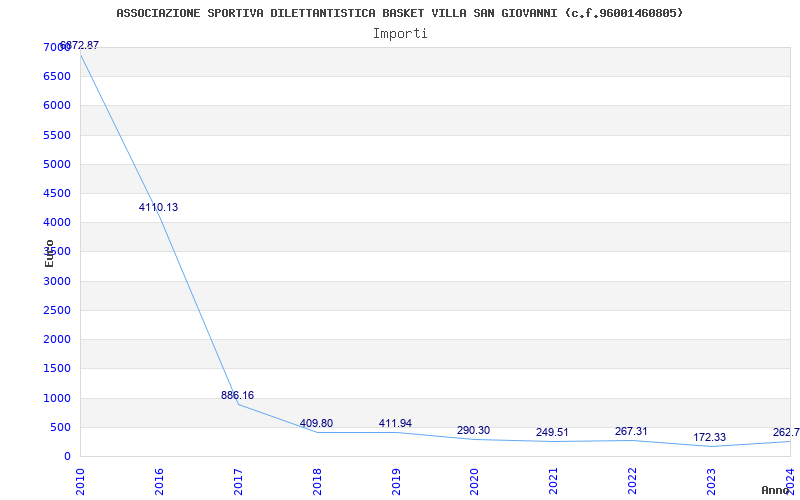Click the 'Anno' axis title
800x500 pixels.
(x=775, y=490)
